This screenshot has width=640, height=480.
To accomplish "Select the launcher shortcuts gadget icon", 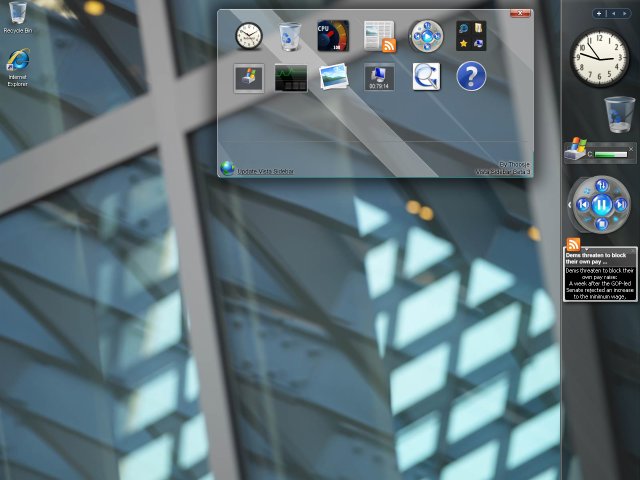I will coord(471,36).
